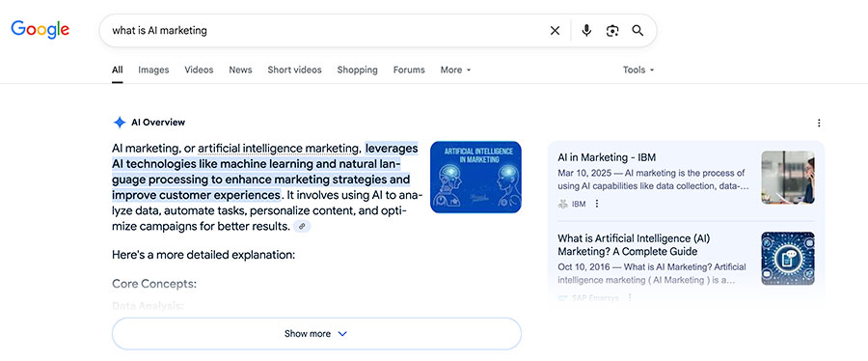Open three-dot menu beside IBM source
868x361 pixels.
tap(597, 204)
